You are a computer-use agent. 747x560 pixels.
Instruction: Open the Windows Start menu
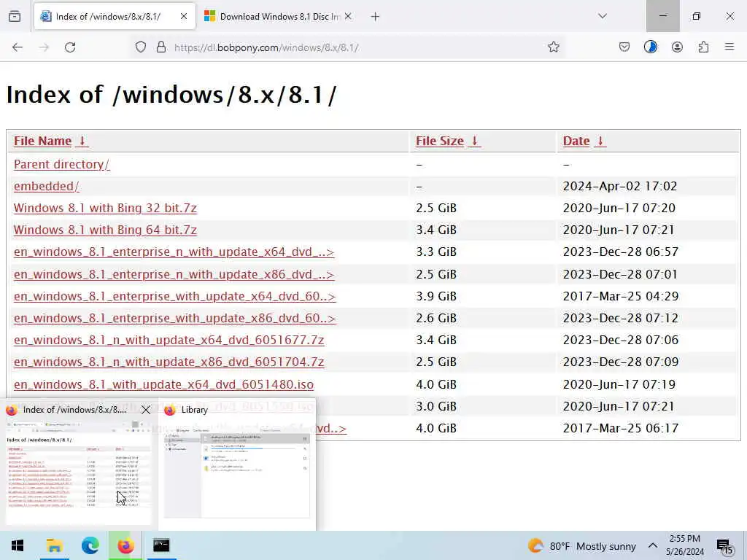click(x=18, y=545)
